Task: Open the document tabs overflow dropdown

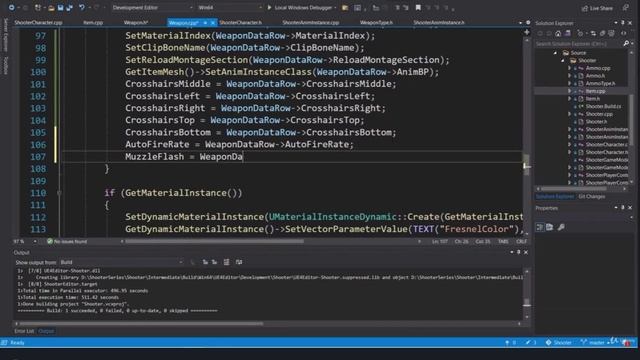Action: [x=520, y=23]
